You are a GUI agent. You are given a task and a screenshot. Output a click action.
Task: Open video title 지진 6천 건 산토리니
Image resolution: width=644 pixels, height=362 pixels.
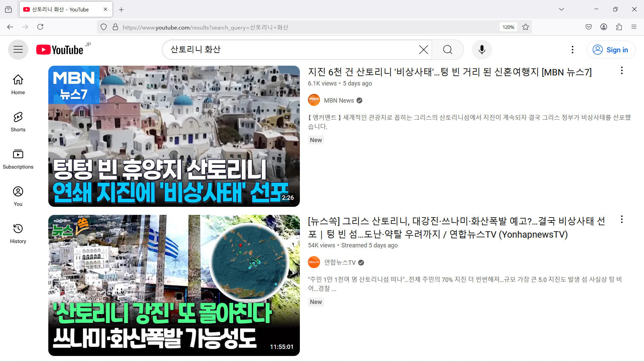pos(450,72)
